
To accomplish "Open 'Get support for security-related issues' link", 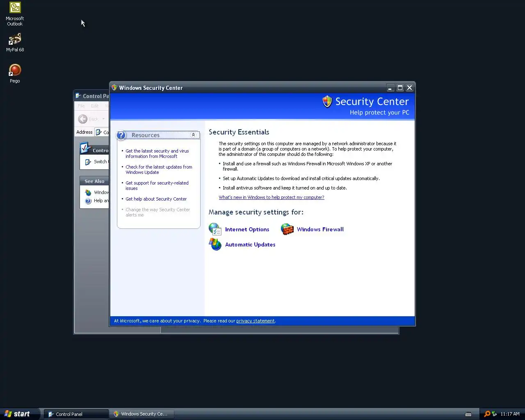I will (x=157, y=186).
